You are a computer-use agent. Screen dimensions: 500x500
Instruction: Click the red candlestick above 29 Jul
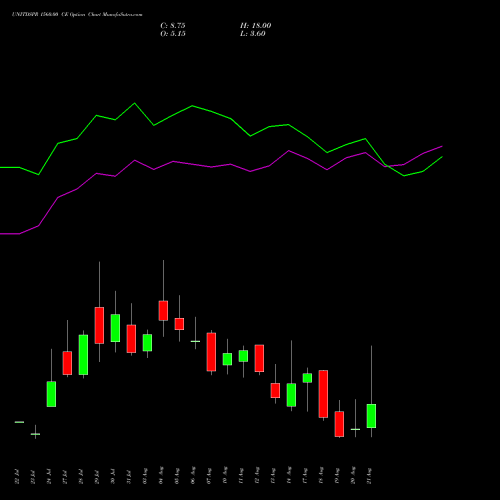click(99, 325)
